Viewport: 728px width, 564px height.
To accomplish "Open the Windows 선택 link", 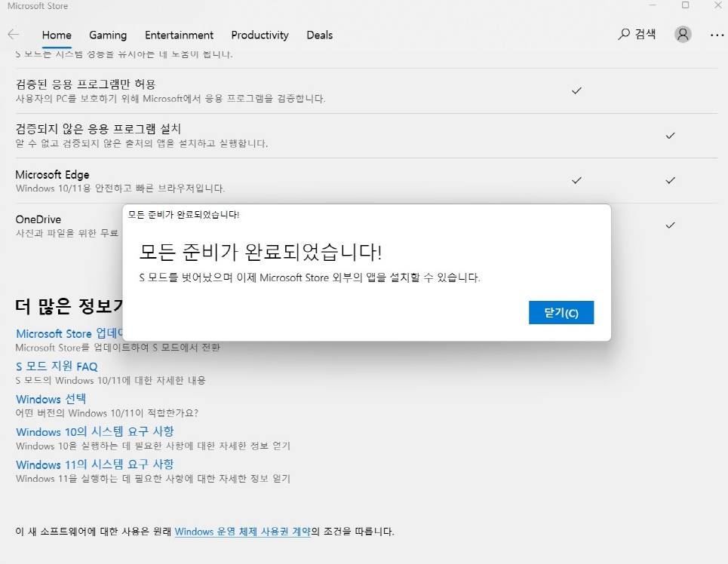I will pos(51,399).
